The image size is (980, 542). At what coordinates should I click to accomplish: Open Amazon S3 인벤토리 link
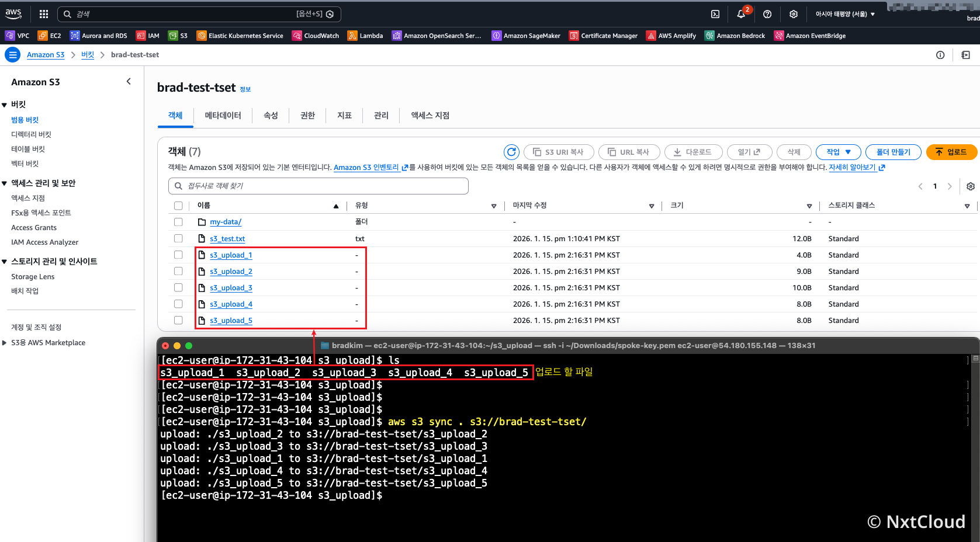370,168
